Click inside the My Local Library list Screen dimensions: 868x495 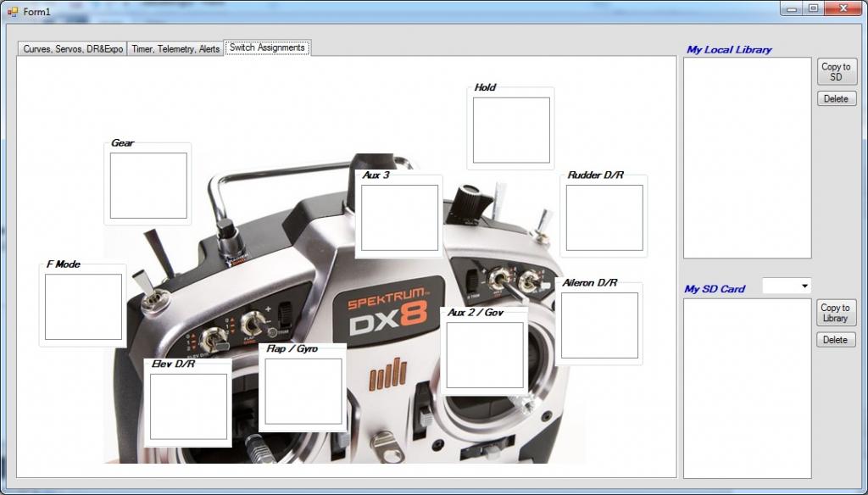click(x=748, y=158)
